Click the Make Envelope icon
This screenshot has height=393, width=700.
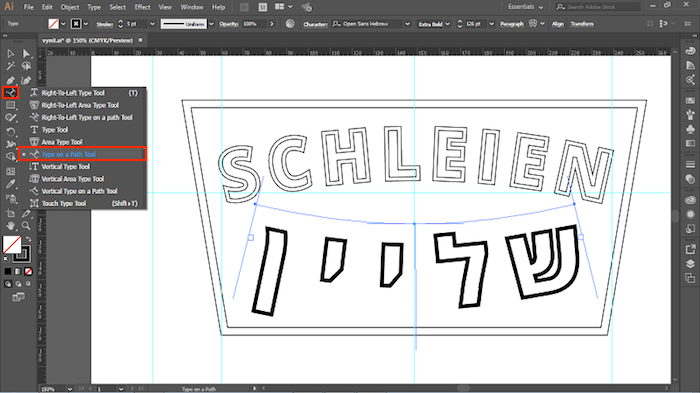click(533, 23)
